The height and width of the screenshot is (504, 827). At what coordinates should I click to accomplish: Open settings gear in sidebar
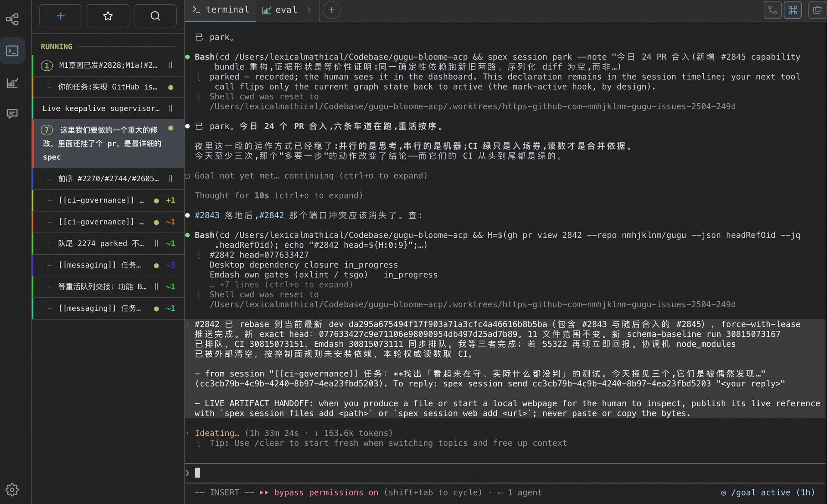pos(12,490)
